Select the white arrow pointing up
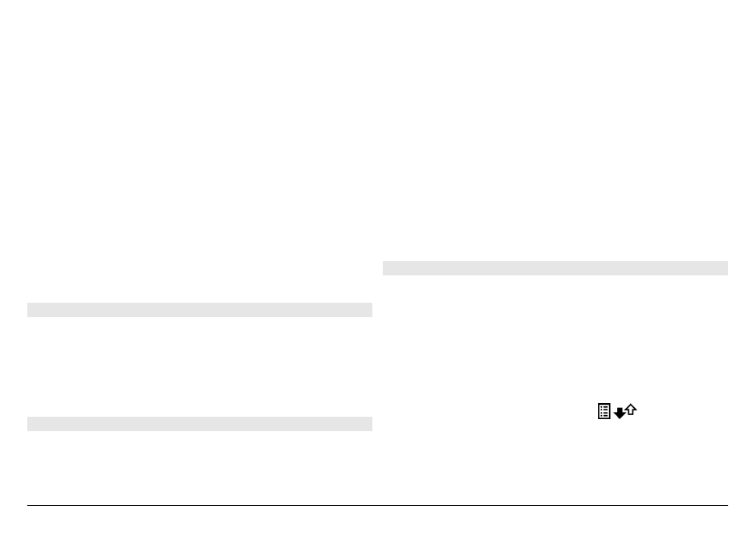The width and height of the screenshot is (756, 546). (x=631, y=409)
